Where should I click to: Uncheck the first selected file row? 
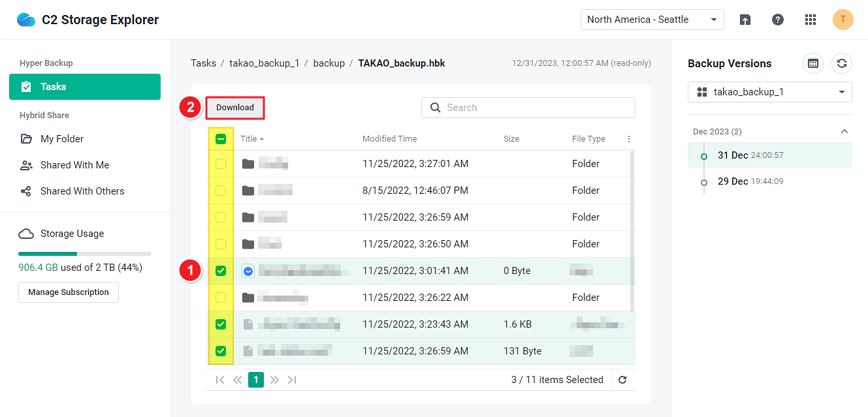click(221, 270)
